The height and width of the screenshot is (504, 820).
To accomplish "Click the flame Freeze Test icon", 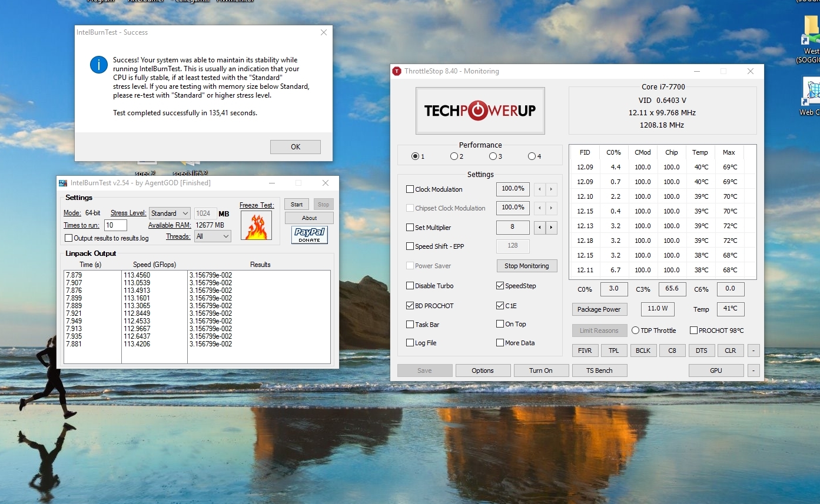I will [256, 225].
